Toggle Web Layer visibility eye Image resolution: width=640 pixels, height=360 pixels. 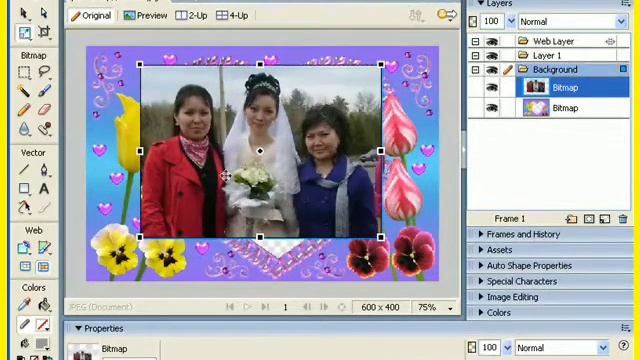[492, 41]
